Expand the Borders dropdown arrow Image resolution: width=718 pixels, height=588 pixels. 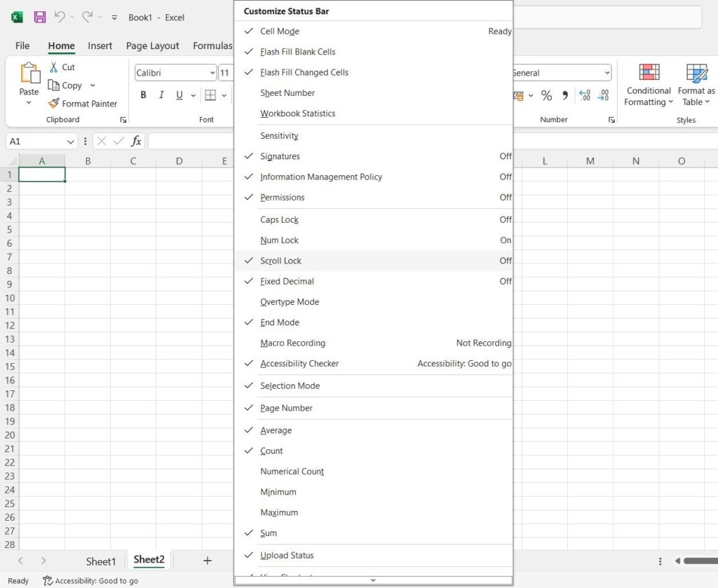click(224, 95)
